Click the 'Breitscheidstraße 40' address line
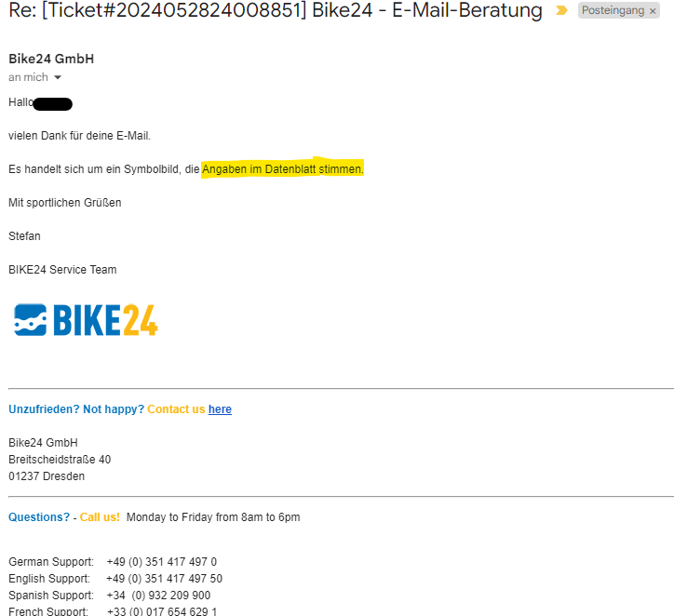 click(x=60, y=460)
